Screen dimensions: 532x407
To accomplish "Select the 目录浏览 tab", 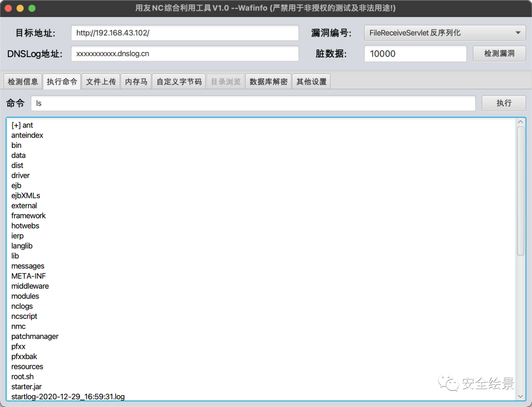I will [226, 82].
